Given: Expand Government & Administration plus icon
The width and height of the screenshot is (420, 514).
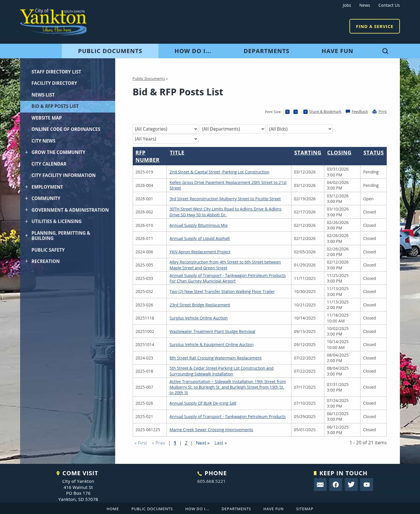Looking at the screenshot, I should 27,210.
